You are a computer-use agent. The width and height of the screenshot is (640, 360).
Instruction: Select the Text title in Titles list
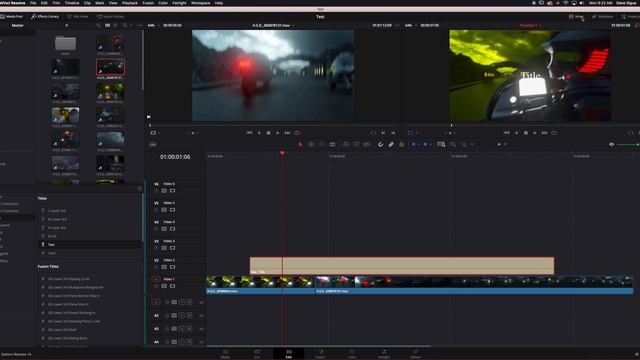coord(90,244)
